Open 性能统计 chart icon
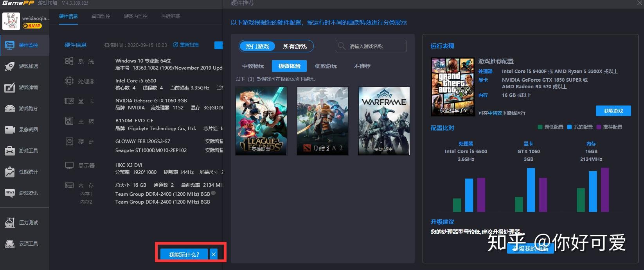This screenshot has width=644, height=270. pos(10,172)
